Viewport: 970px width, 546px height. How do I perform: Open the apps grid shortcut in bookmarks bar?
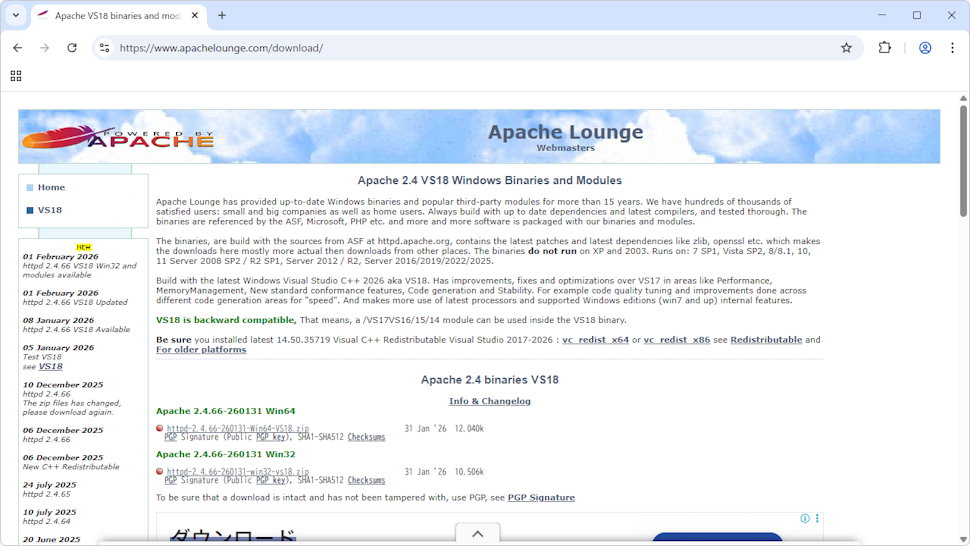(16, 75)
